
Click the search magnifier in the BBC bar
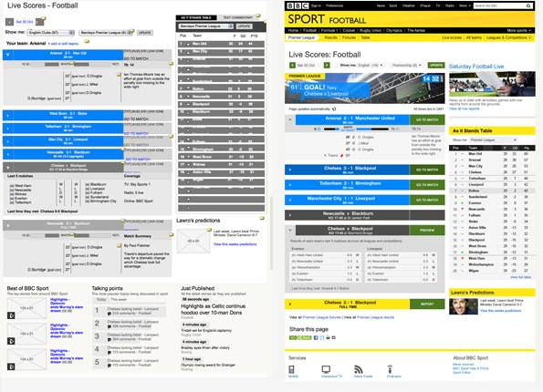pos(528,5)
